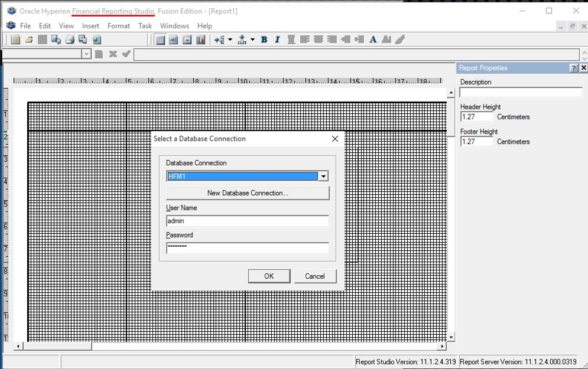588x369 pixels.
Task: Click the Increase Indent icon
Action: (345, 40)
